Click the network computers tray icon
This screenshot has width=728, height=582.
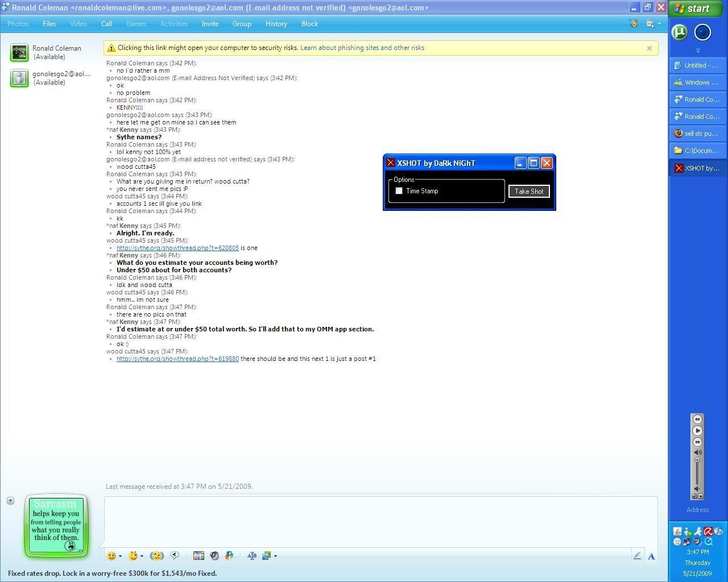[x=687, y=542]
